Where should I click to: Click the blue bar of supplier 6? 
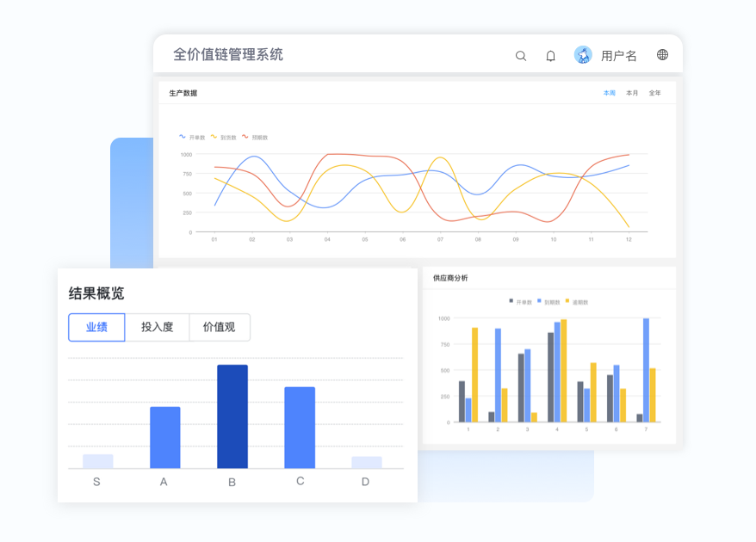pyautogui.click(x=617, y=394)
